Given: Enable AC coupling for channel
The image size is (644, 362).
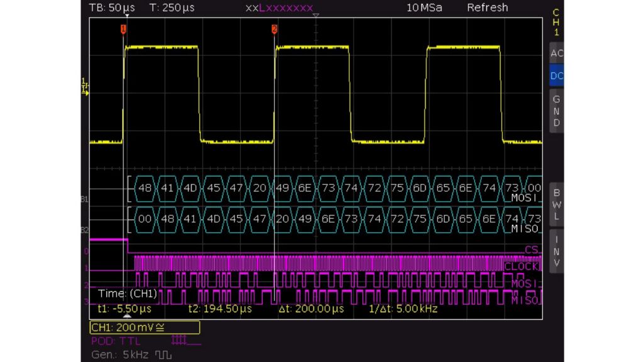Looking at the screenshot, I should tap(556, 53).
